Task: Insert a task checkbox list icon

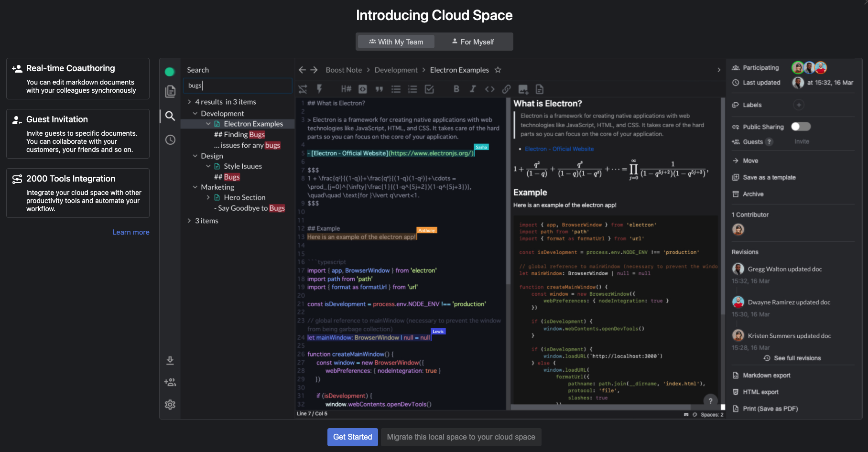Action: point(429,89)
